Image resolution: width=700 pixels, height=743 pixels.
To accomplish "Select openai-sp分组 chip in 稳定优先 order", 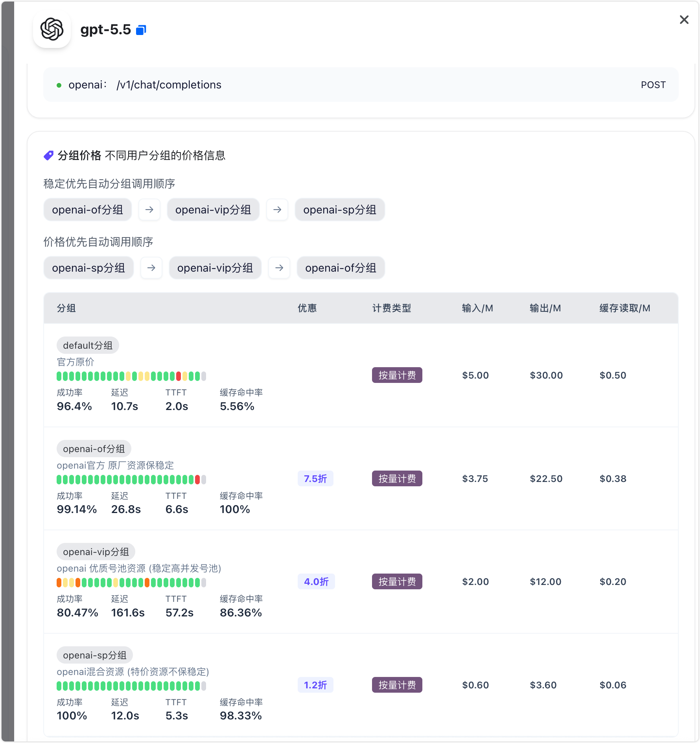I will coord(340,210).
